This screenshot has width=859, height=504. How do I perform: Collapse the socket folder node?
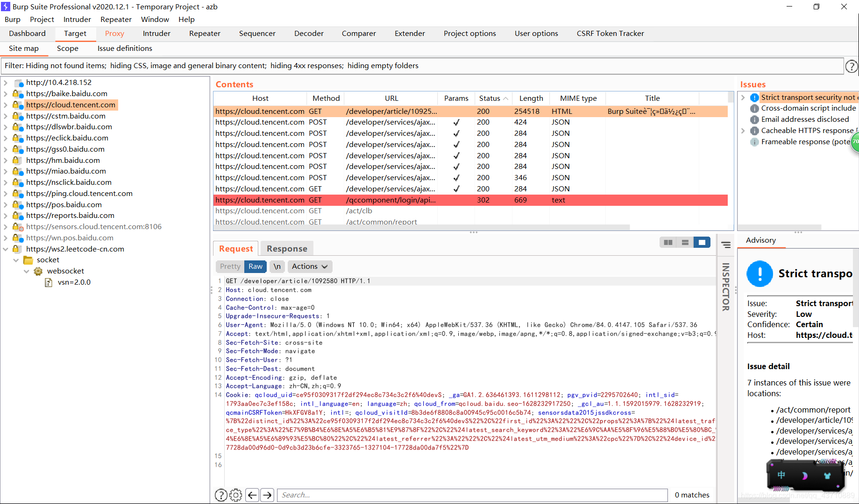pos(16,260)
